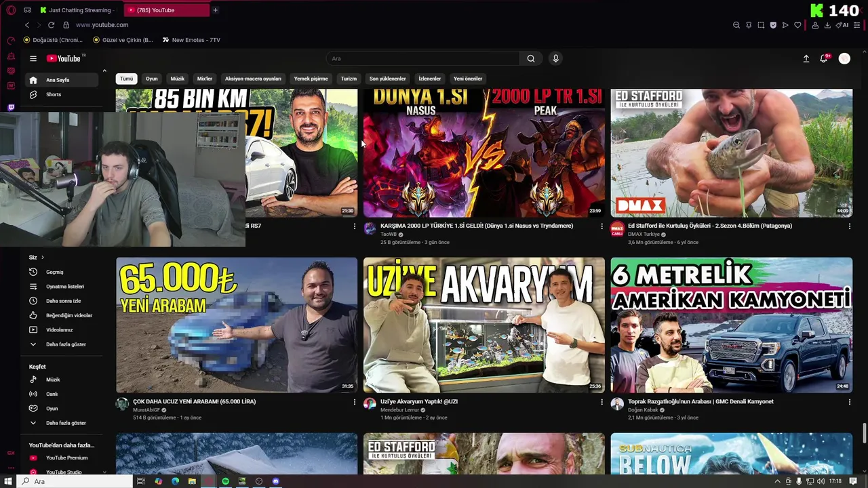Open Daha sonra izle watch later
Image resolution: width=868 pixels, height=488 pixels.
click(62, 301)
